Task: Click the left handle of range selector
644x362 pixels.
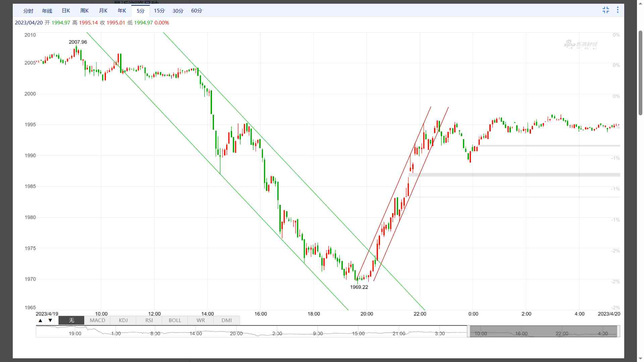Action: (469, 331)
